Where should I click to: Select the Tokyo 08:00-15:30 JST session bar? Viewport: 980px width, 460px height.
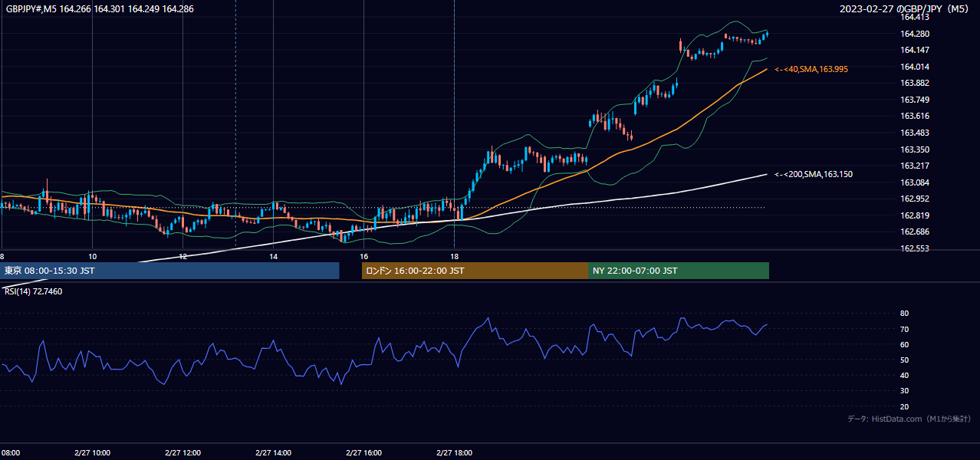pyautogui.click(x=169, y=271)
